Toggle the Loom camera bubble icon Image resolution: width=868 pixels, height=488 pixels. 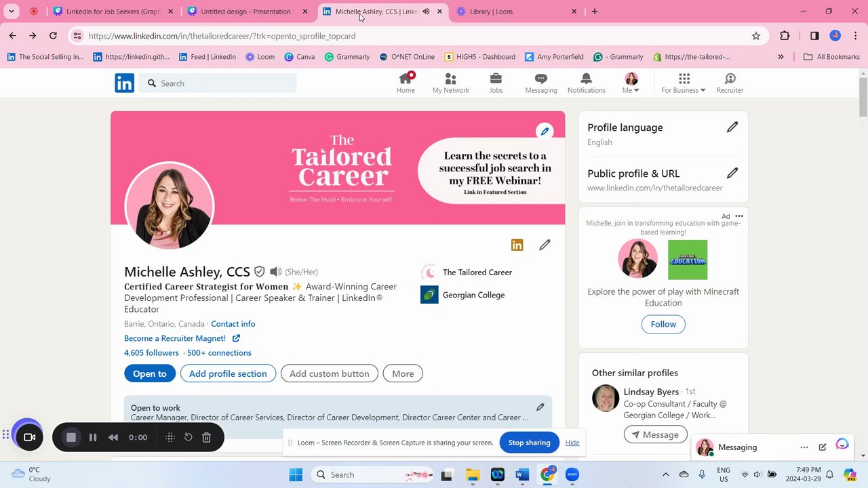[x=29, y=437]
